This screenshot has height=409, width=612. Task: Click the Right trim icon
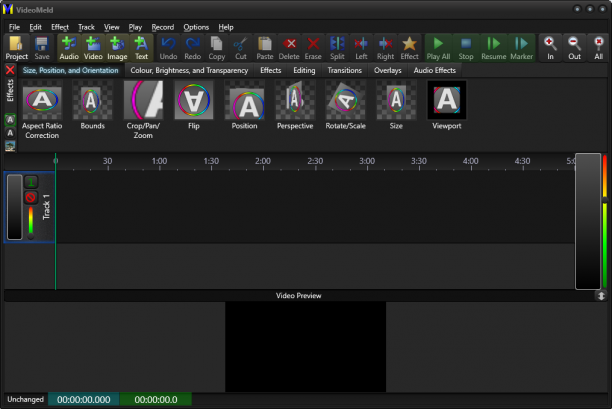[385, 48]
